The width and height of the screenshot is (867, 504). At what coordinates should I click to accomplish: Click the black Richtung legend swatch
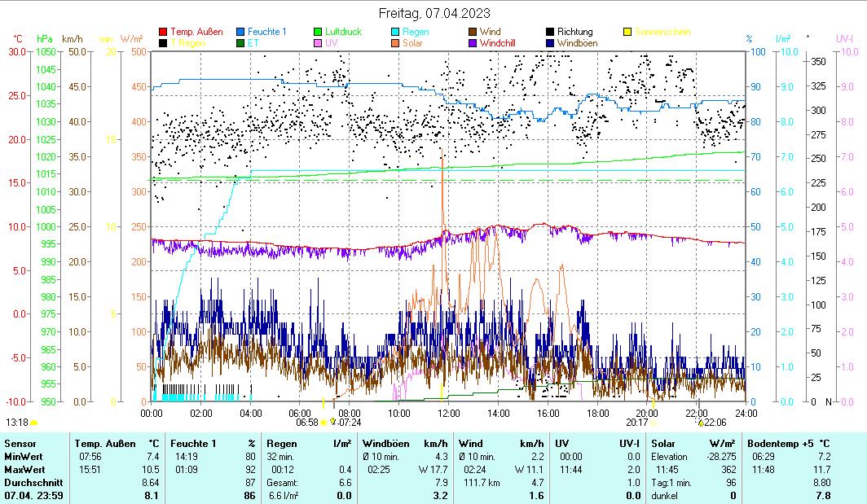[x=550, y=32]
